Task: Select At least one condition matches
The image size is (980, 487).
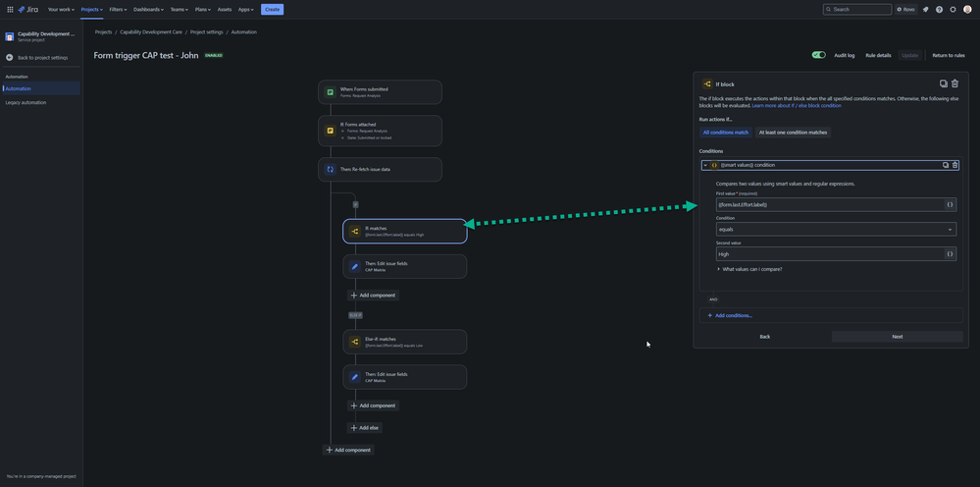Action: [x=794, y=133]
